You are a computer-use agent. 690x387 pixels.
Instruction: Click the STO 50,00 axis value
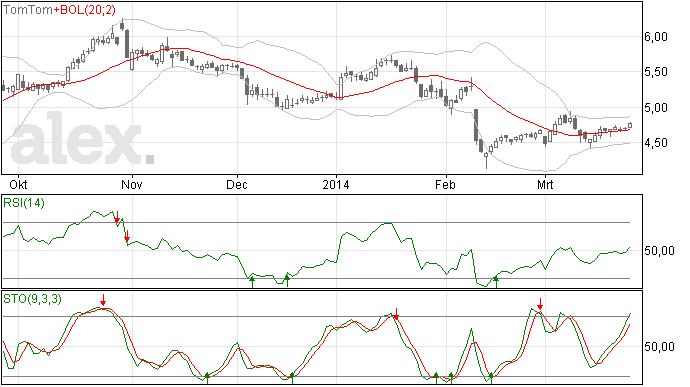click(x=659, y=347)
